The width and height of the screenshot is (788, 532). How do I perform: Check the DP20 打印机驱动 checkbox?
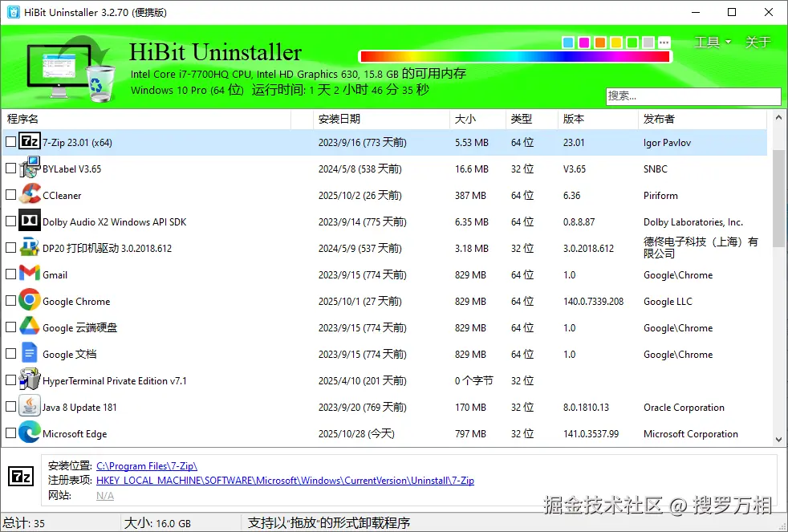[10, 248]
